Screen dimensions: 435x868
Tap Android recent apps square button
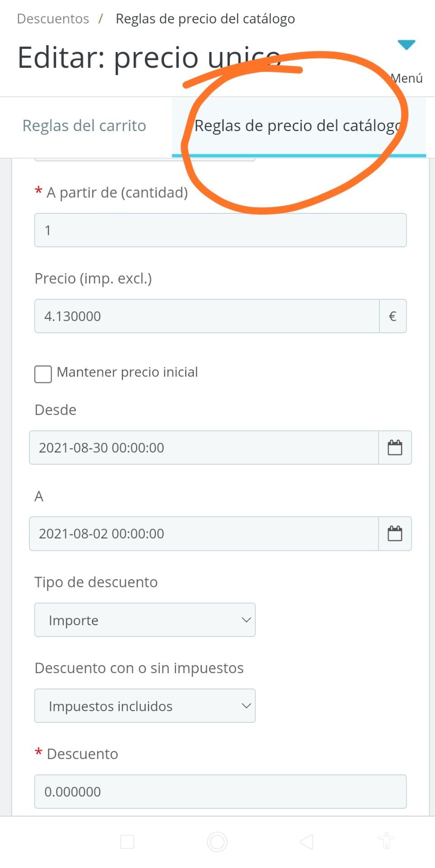127,842
